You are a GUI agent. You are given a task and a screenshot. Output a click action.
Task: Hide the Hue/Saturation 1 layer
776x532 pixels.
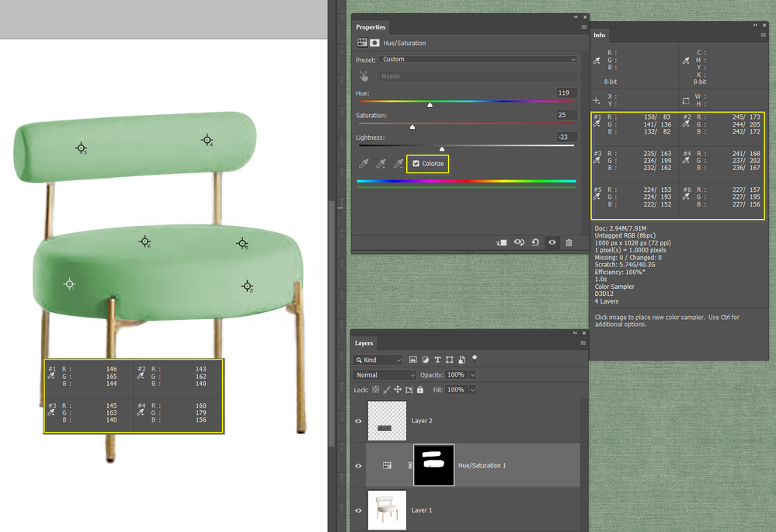tap(358, 466)
